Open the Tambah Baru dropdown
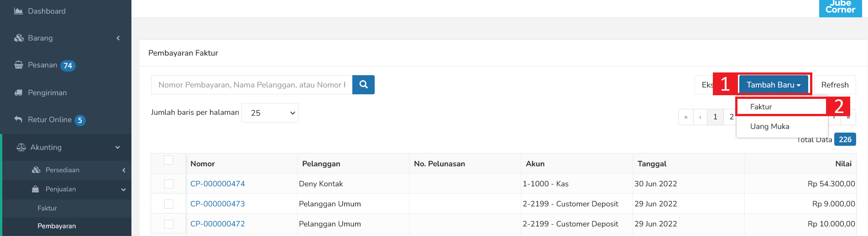Viewport: 868px width, 236px height. point(774,85)
